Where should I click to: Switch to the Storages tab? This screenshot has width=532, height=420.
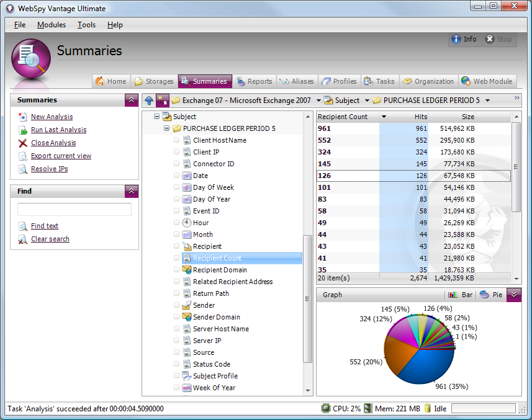pyautogui.click(x=155, y=81)
